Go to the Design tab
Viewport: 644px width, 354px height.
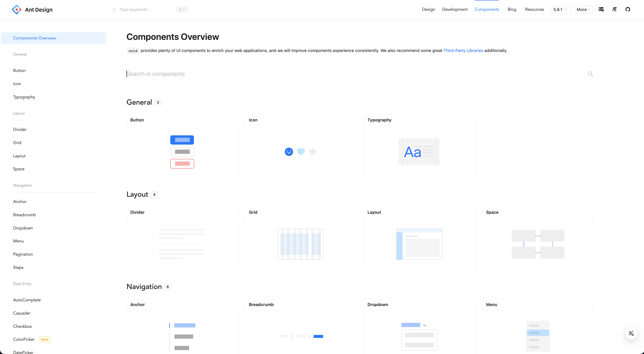428,9
